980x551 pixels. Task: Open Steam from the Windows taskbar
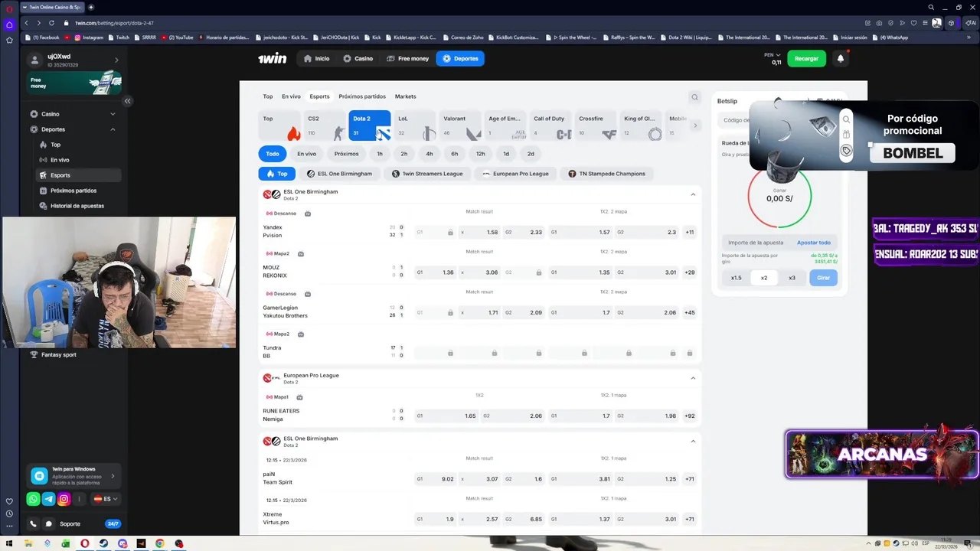coord(103,544)
